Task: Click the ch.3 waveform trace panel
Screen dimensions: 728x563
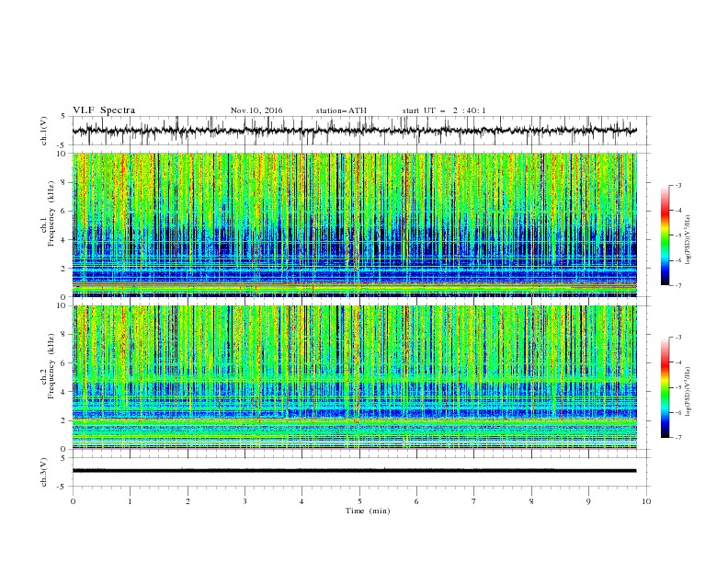Action: point(361,472)
